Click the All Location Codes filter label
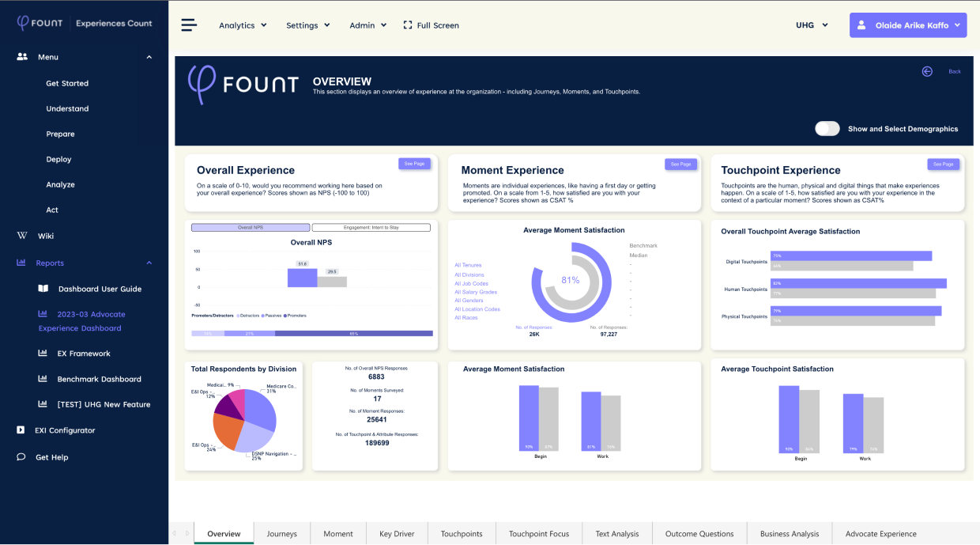 [x=477, y=309]
